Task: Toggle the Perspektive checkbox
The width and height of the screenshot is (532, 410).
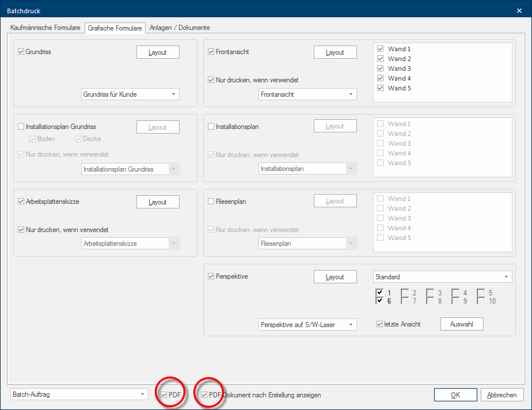Action: pyautogui.click(x=211, y=276)
